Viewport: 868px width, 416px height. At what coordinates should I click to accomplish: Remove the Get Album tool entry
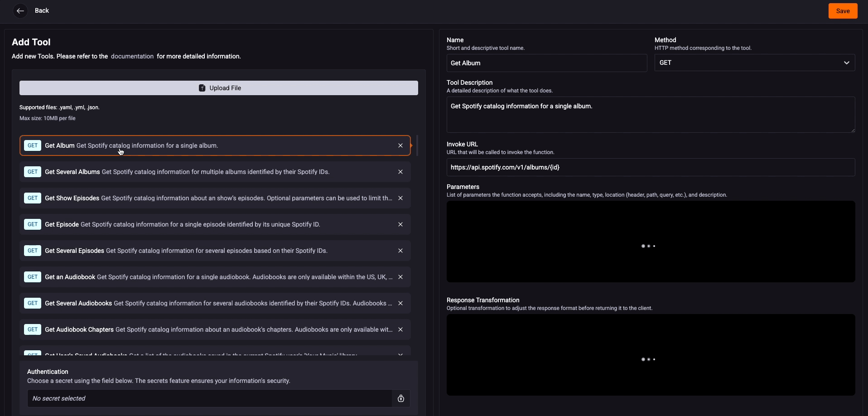click(400, 145)
